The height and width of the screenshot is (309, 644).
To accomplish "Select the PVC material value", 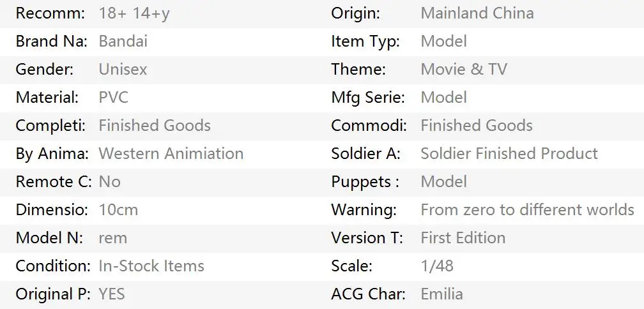I will pos(113,98).
